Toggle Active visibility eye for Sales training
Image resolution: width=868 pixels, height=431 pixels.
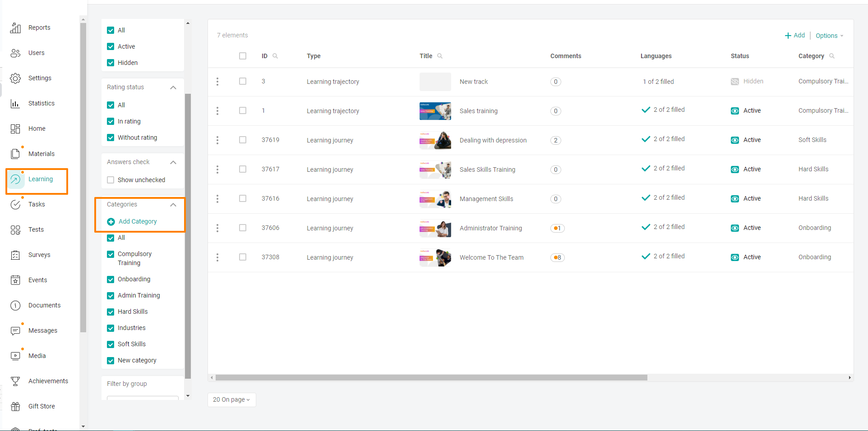[735, 111]
